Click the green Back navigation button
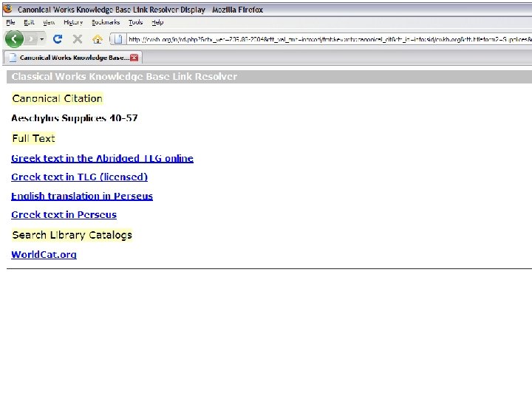Image resolution: width=532 pixels, height=399 pixels. click(x=14, y=39)
